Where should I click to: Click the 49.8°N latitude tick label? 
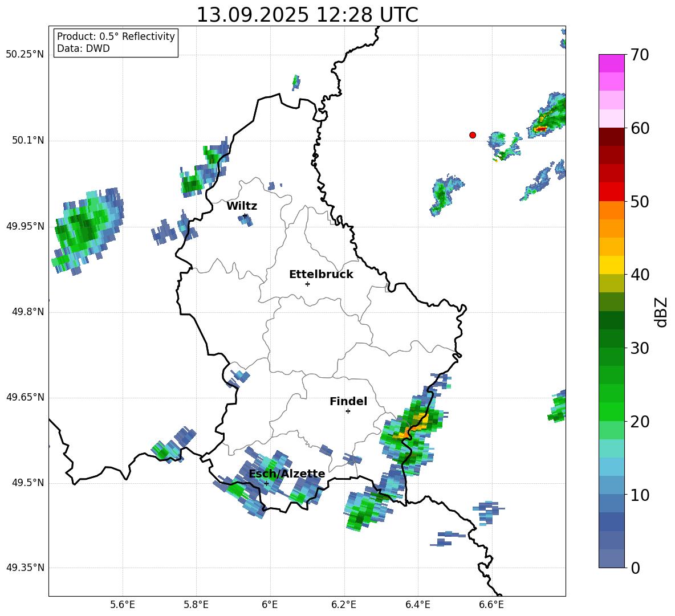pyautogui.click(x=27, y=312)
